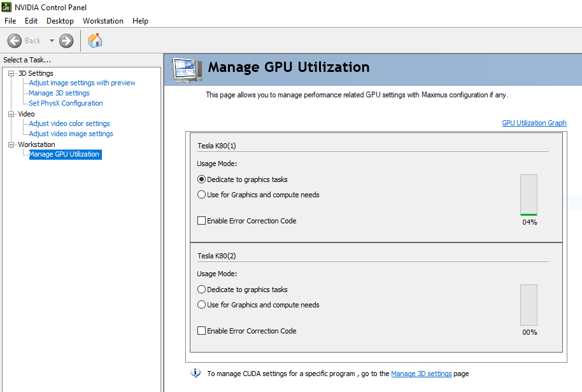Viewport: 582px width, 392px height.
Task: Go to the Home page icon
Action: (95, 41)
